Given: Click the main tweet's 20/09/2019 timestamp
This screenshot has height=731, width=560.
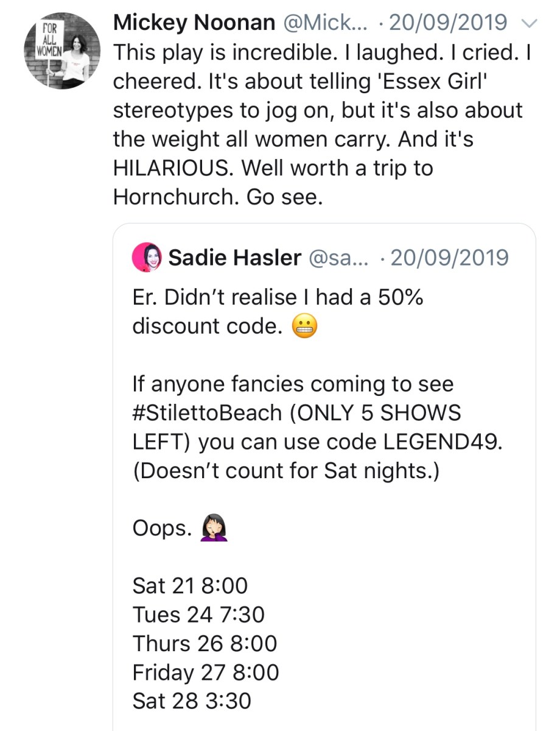Looking at the screenshot, I should [448, 23].
